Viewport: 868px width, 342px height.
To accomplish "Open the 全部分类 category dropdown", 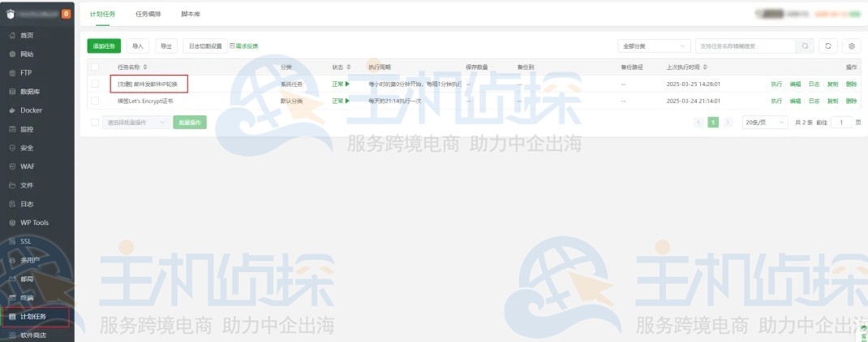I will click(x=655, y=46).
